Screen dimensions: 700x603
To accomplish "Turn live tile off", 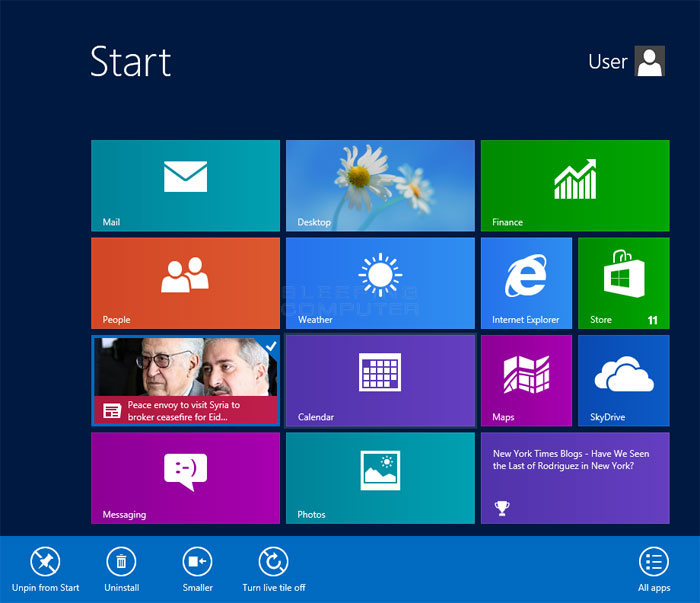I will click(274, 570).
